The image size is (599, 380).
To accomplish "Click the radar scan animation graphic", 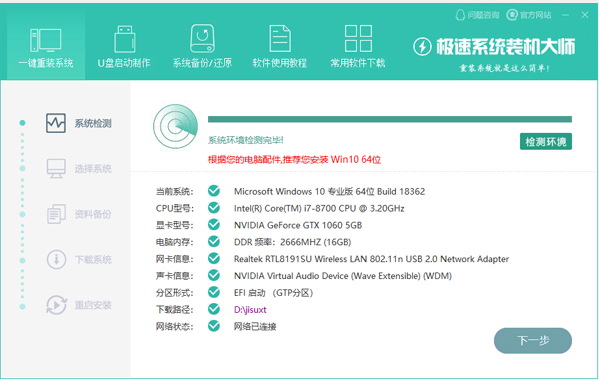I will pyautogui.click(x=175, y=126).
